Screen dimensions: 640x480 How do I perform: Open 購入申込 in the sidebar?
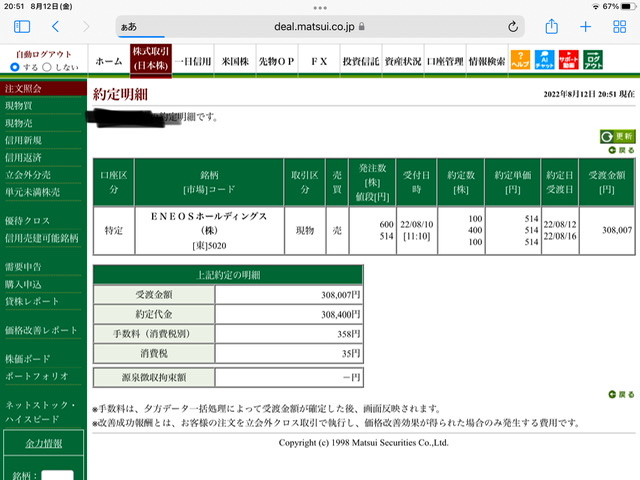click(23, 284)
